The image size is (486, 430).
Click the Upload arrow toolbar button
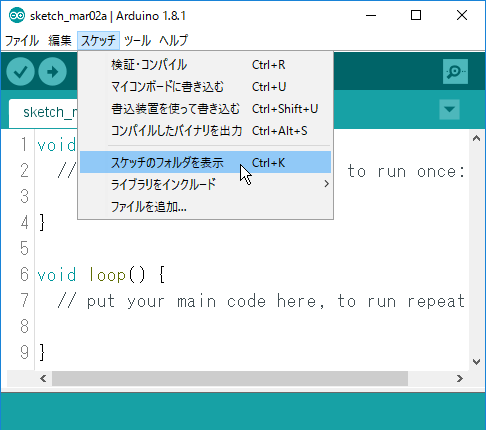[x=52, y=72]
